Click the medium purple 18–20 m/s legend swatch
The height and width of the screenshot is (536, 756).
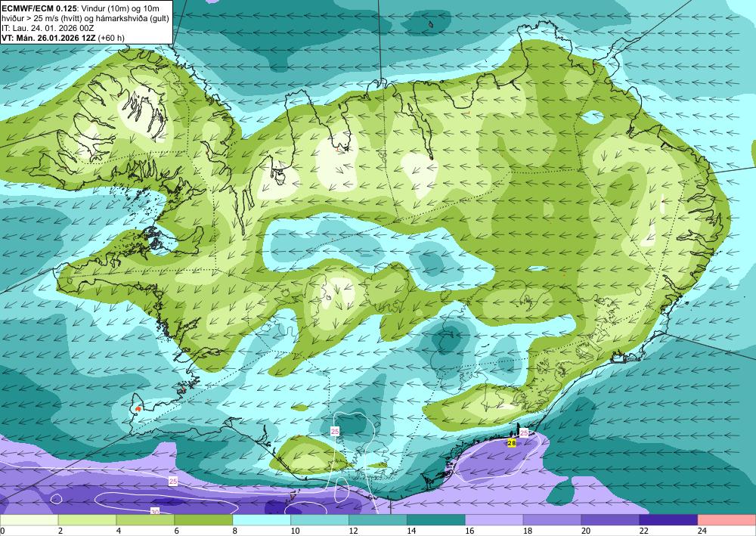tap(553, 520)
